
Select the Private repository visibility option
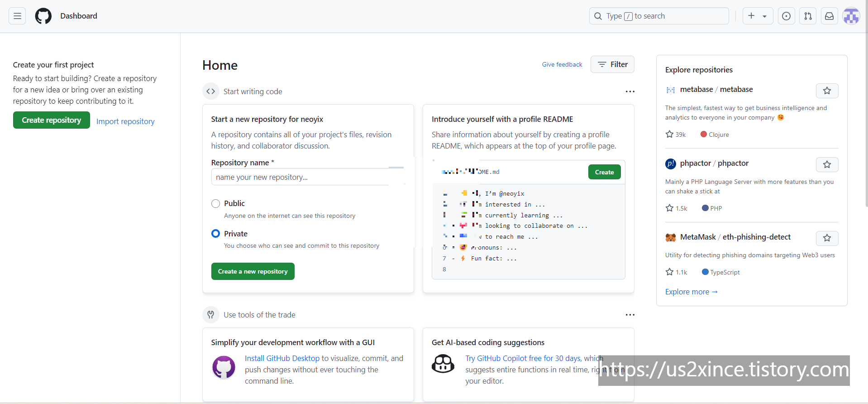tap(215, 234)
